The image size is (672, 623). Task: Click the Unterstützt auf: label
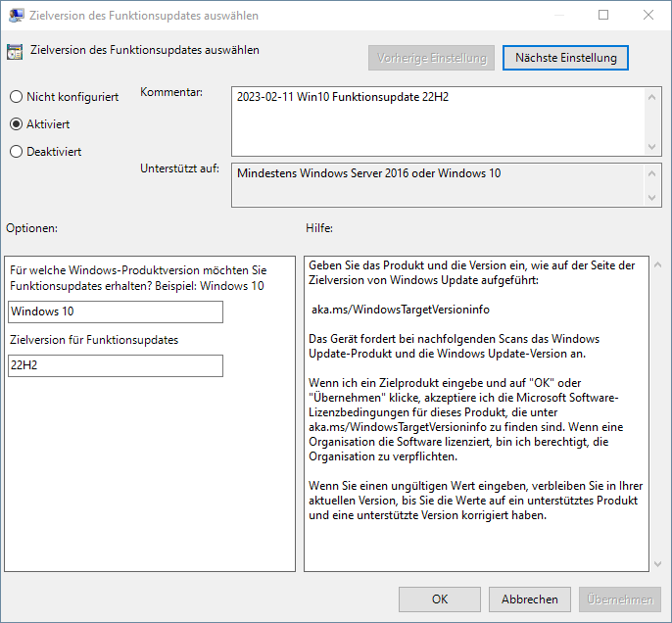(x=179, y=168)
